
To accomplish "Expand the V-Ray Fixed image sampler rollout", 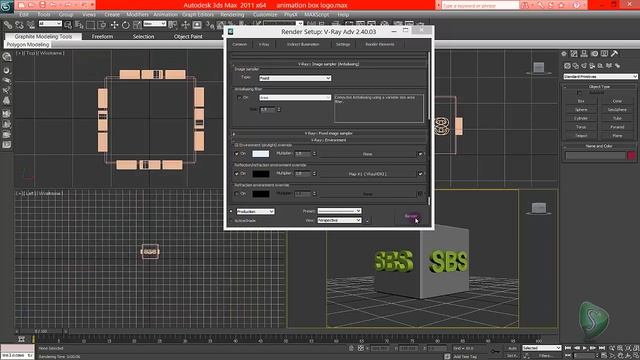I will 329,133.
